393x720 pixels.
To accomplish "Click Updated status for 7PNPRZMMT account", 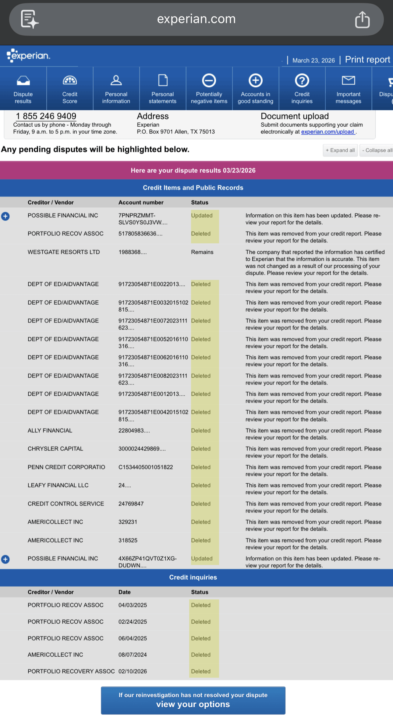I will point(202,215).
